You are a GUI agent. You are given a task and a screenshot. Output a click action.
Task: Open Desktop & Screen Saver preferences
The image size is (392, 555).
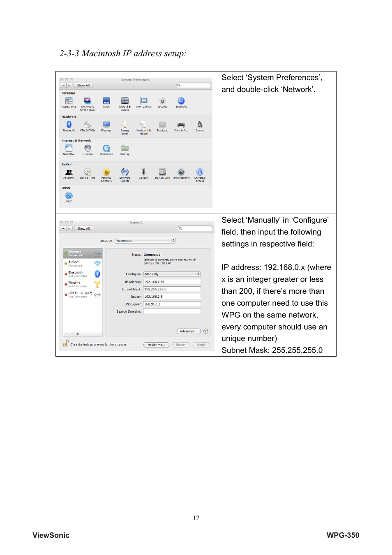tap(87, 104)
